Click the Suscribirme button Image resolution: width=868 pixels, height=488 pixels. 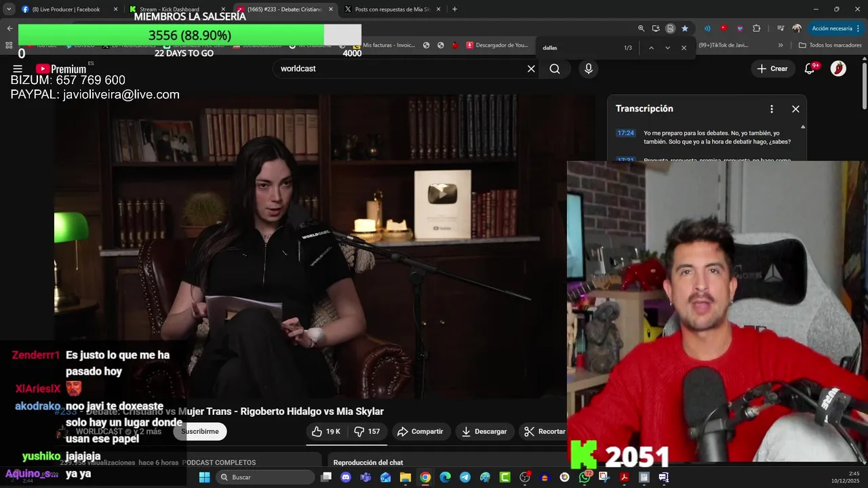[199, 431]
